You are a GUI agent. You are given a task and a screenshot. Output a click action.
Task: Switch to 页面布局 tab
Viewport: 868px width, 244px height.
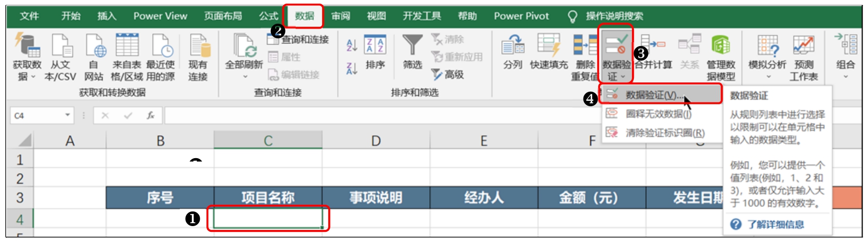223,16
